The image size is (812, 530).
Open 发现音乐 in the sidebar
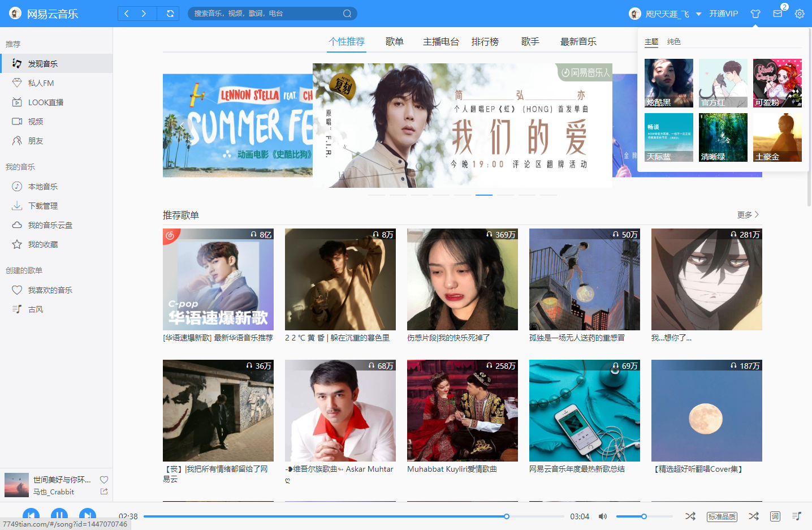(56, 63)
